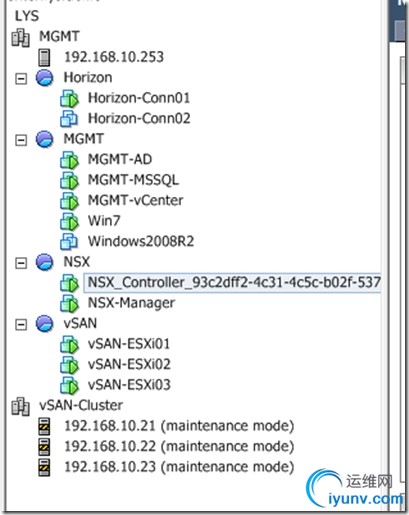Image resolution: width=409 pixels, height=515 pixels.
Task: Click the Horizon resource pool icon
Action: click(x=45, y=78)
